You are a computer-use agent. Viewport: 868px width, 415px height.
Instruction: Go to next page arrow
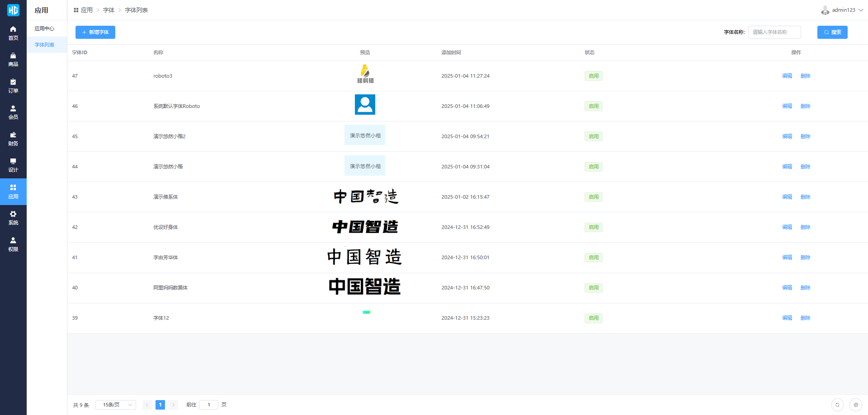pyautogui.click(x=173, y=405)
